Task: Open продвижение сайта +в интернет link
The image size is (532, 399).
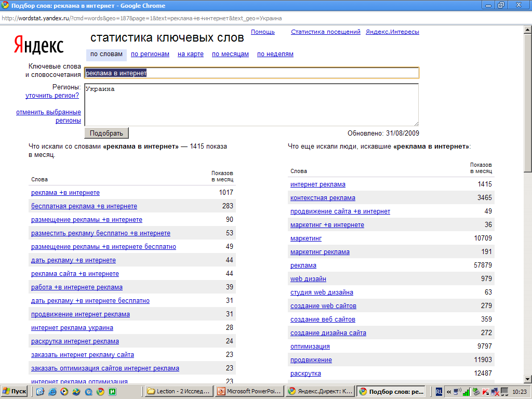Action: click(340, 211)
